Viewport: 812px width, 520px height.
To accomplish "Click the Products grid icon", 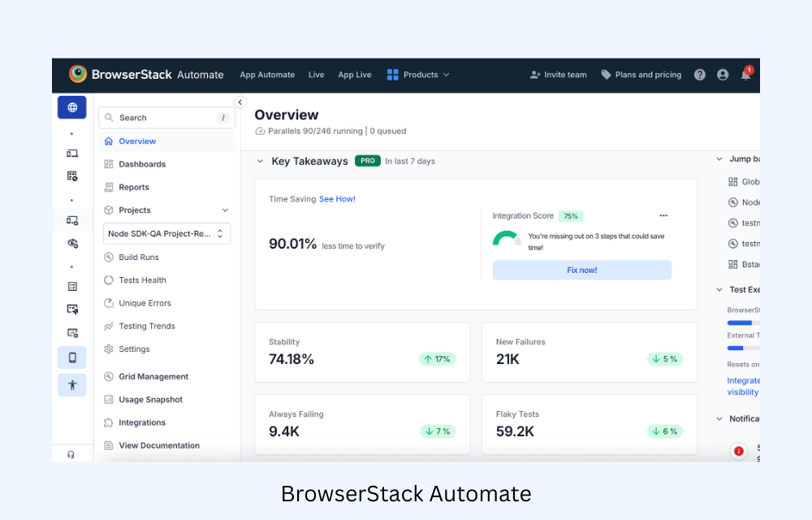I will click(392, 75).
